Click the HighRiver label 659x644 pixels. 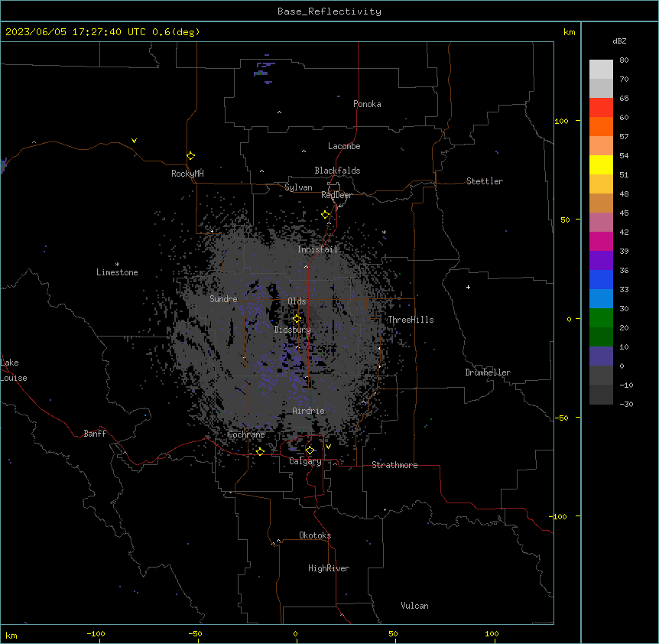pos(329,568)
